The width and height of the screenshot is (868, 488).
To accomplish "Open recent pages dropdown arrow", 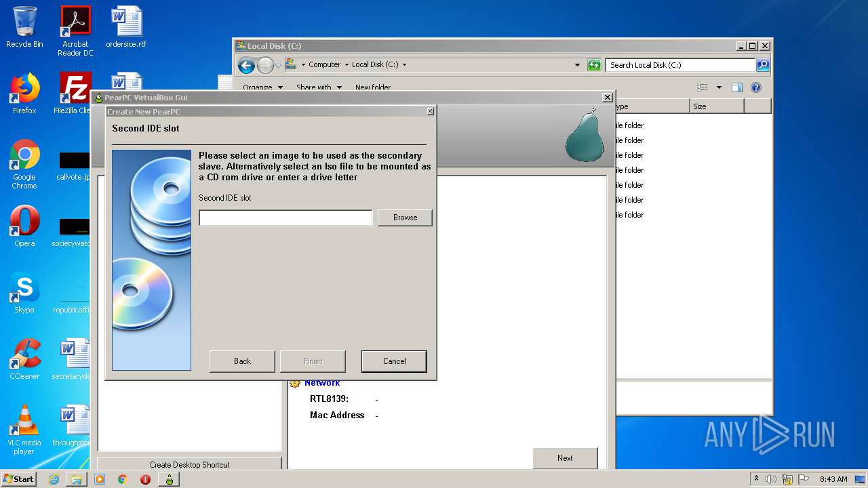I will click(278, 65).
